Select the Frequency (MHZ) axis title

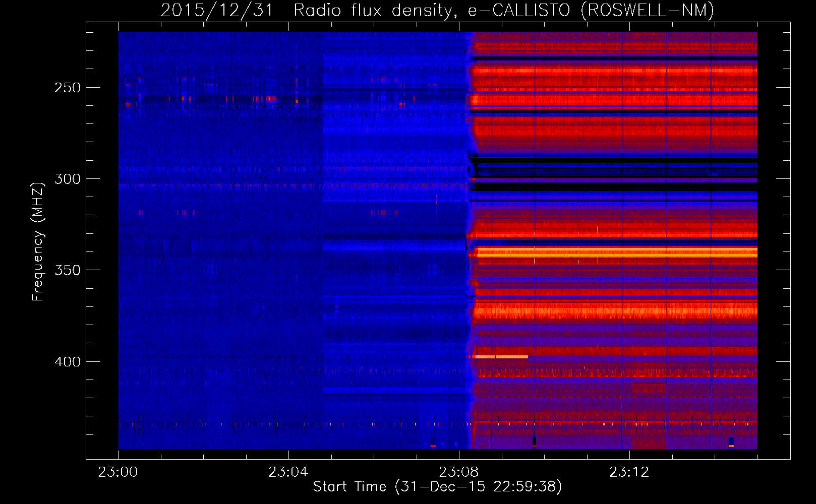point(38,242)
